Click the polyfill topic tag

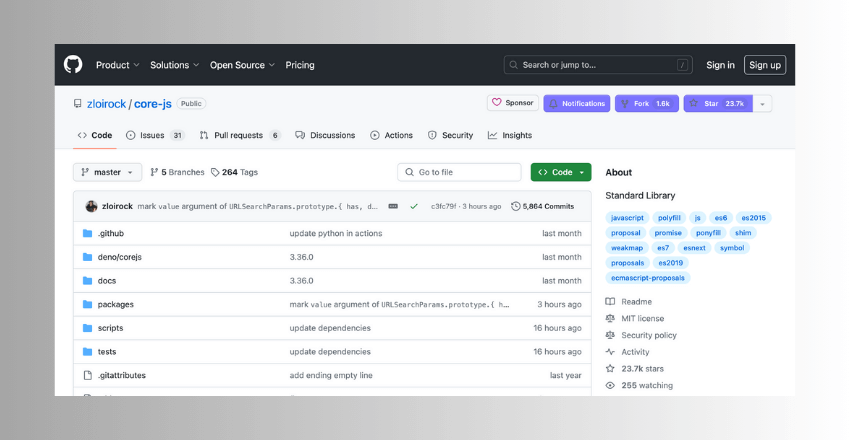(669, 218)
